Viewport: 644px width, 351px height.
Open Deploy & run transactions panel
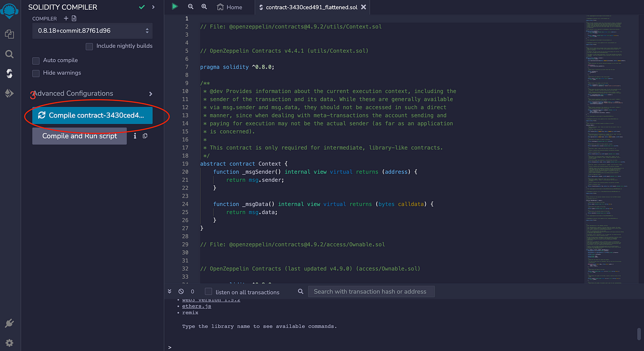pyautogui.click(x=9, y=93)
